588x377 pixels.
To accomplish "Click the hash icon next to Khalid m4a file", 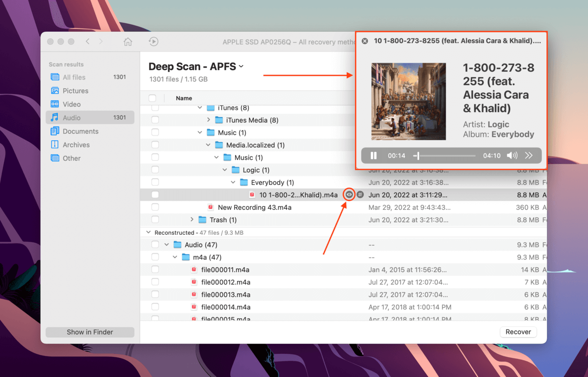I will pyautogui.click(x=360, y=195).
